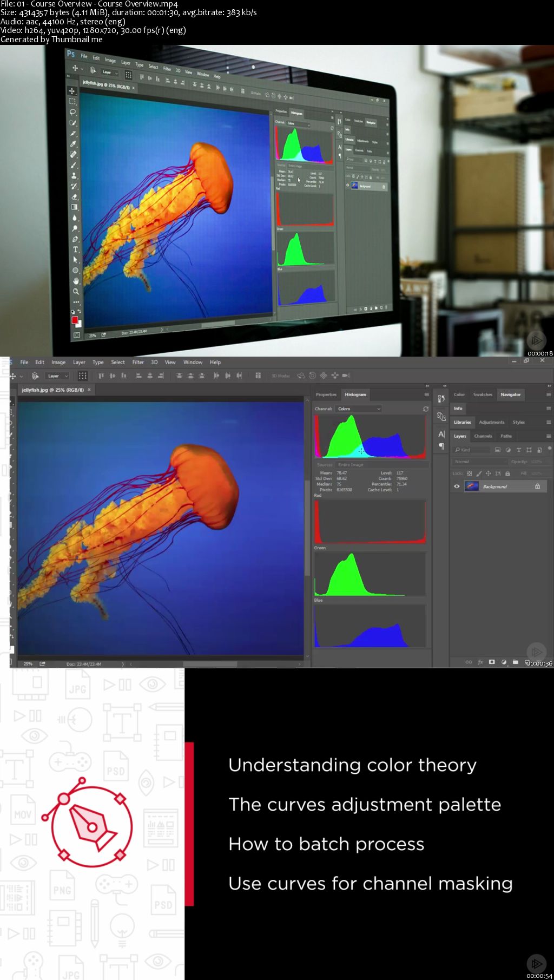Collapse the Histogram dock double-arrow
This screenshot has width=554, height=980.
(x=427, y=386)
